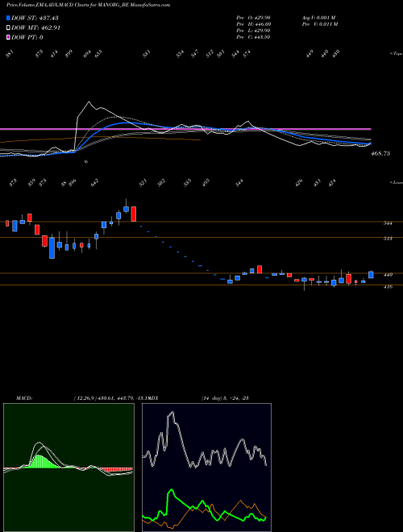Image resolution: width=403 pixels, height=532 pixels.
Task: Click the 513 price level label
Action: click(388, 239)
